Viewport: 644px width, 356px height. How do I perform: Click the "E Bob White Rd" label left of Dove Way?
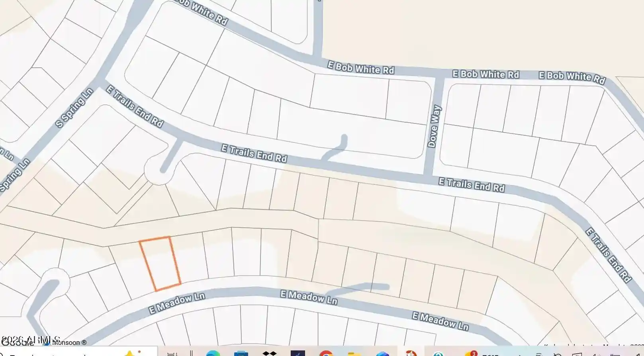[361, 68]
